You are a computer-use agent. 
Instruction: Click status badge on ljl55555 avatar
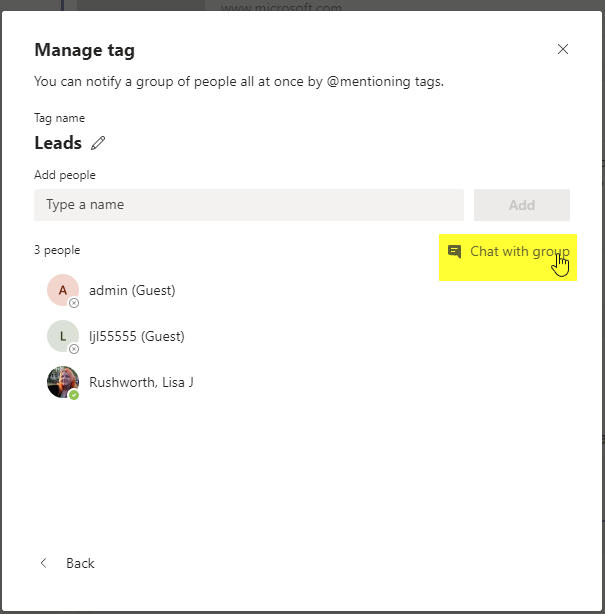pos(74,349)
